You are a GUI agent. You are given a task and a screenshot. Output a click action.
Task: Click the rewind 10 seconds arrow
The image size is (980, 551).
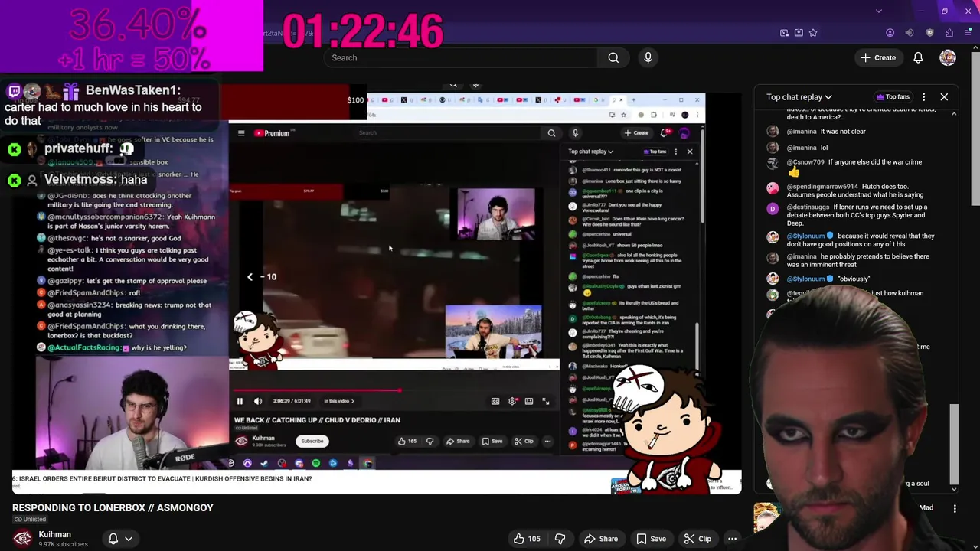tap(250, 277)
